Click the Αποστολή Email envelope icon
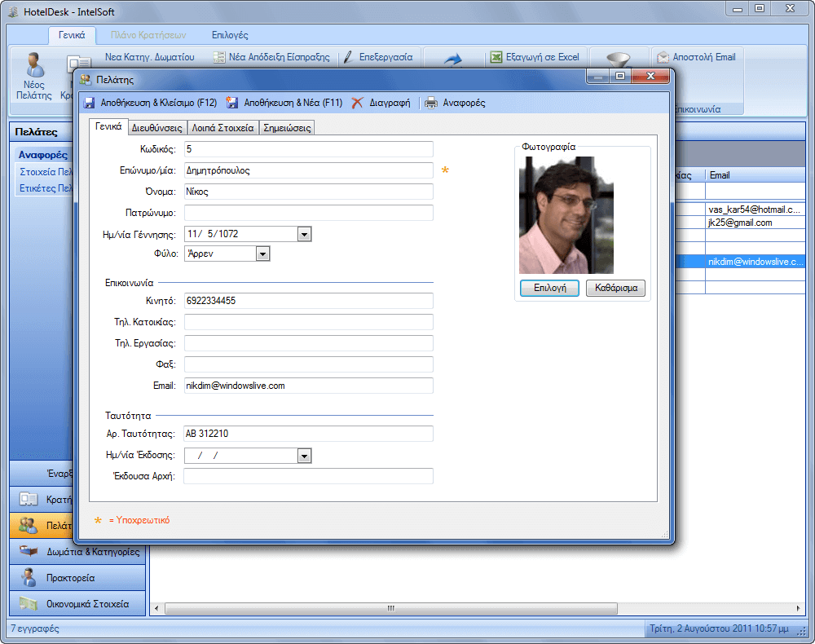This screenshot has width=815, height=644. click(663, 58)
